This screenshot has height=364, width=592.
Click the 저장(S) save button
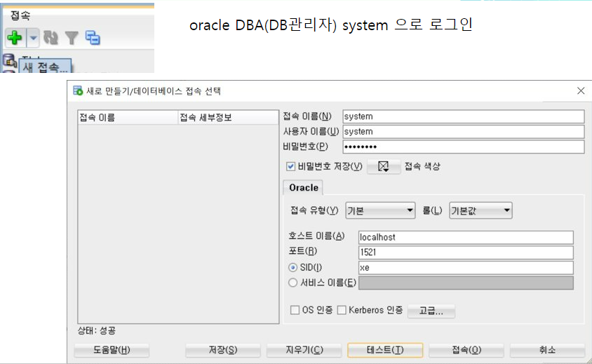pos(223,350)
